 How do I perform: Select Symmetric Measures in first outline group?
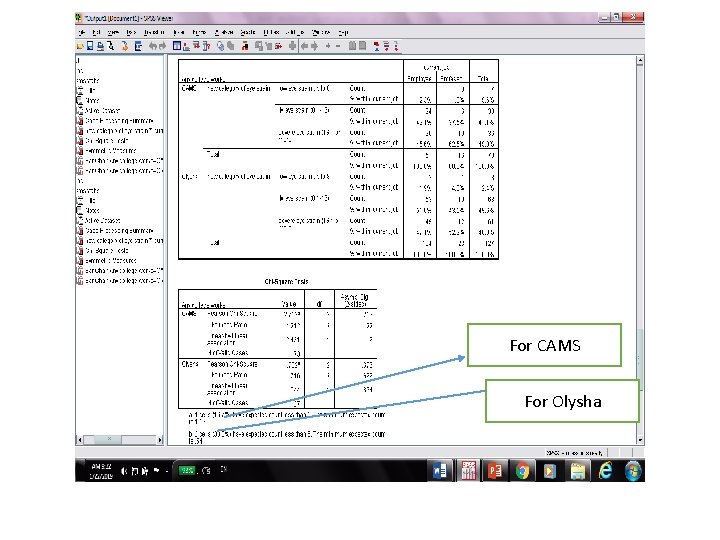click(111, 151)
